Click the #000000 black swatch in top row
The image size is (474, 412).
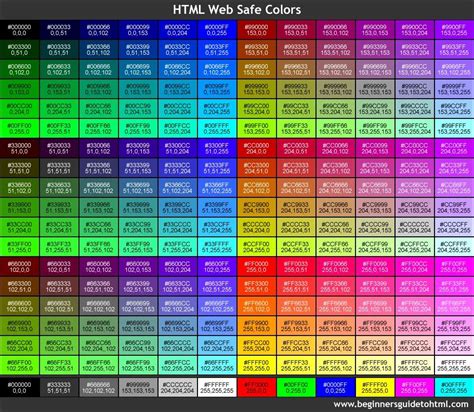click(x=19, y=30)
